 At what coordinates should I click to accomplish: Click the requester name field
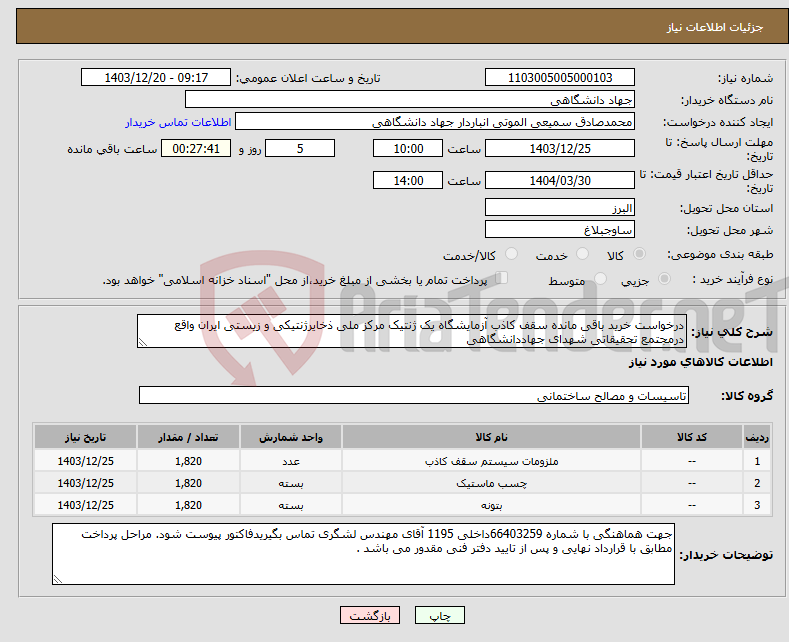pyautogui.click(x=435, y=122)
